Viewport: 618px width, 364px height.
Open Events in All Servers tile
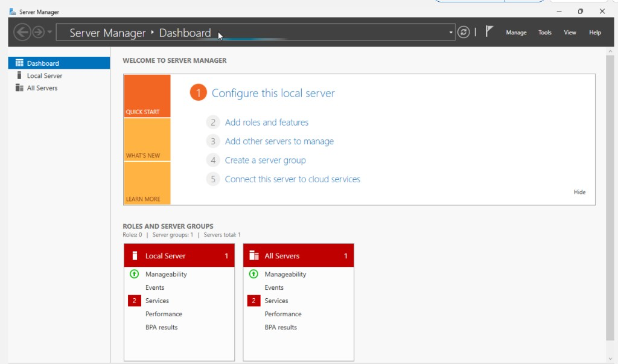pyautogui.click(x=274, y=287)
